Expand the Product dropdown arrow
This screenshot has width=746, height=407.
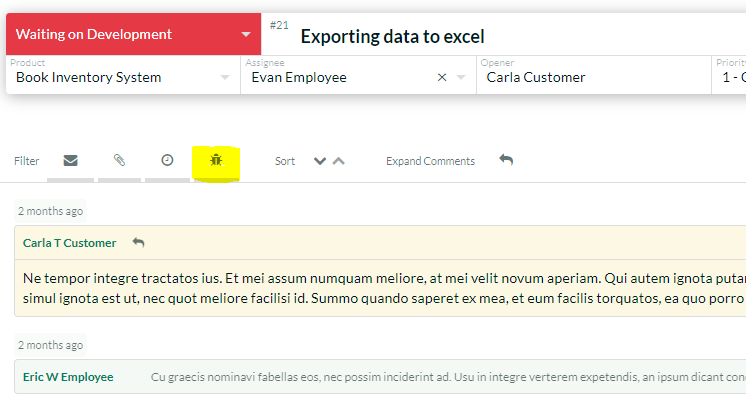(x=225, y=78)
